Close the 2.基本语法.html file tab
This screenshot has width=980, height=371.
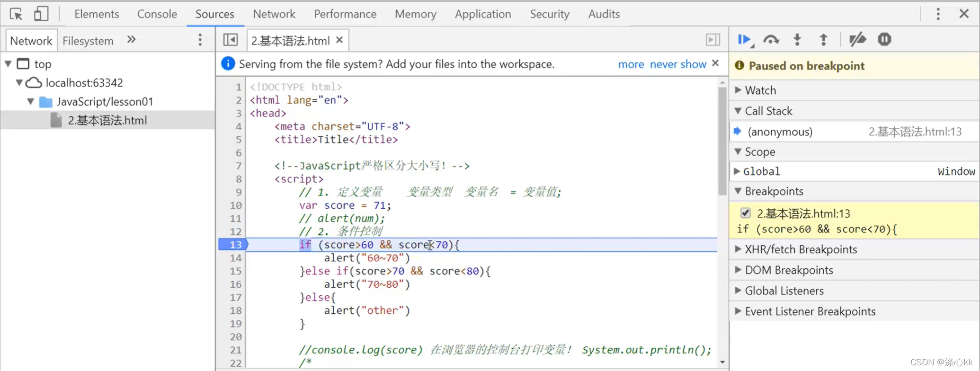tap(339, 40)
